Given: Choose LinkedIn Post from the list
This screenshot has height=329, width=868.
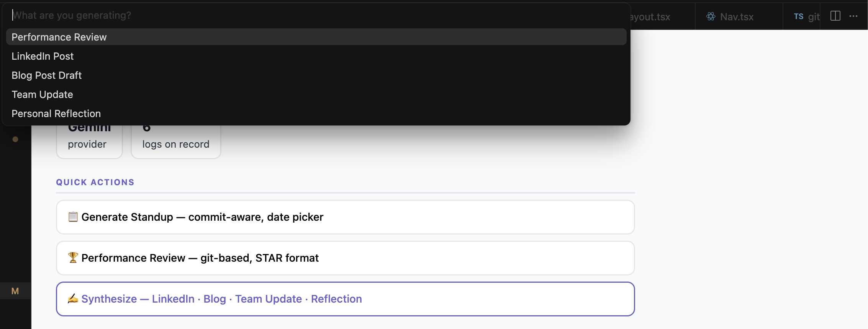Looking at the screenshot, I should pyautogui.click(x=43, y=56).
